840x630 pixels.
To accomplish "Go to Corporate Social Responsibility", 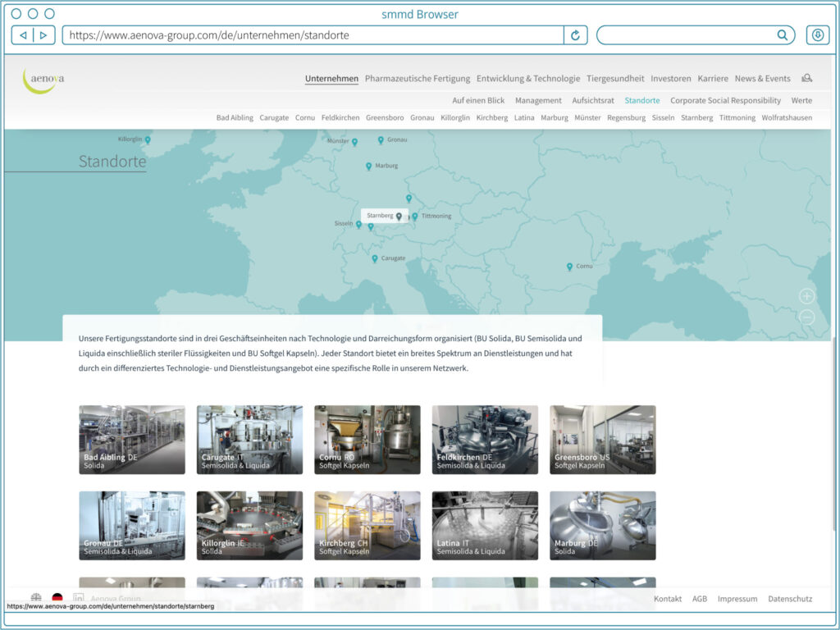I will 725,101.
